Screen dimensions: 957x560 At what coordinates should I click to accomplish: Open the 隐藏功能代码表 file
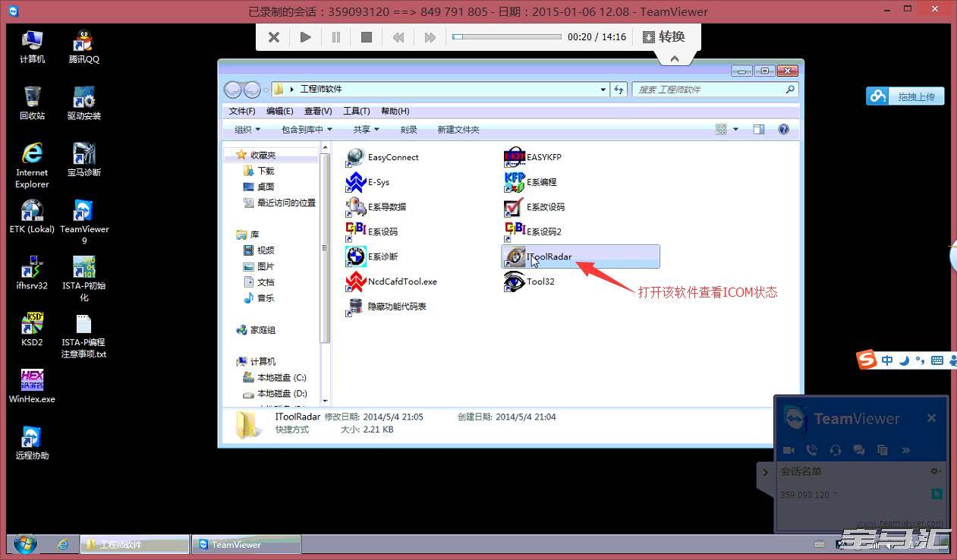point(386,307)
